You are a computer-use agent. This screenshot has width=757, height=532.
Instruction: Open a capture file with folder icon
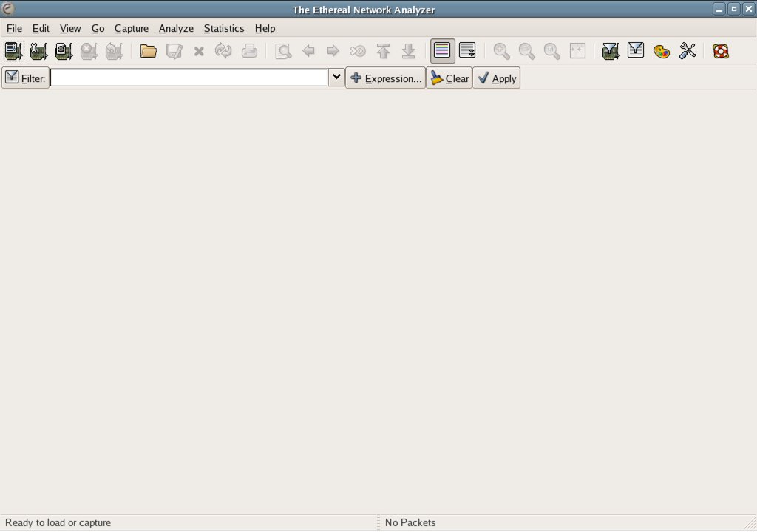[x=149, y=51]
